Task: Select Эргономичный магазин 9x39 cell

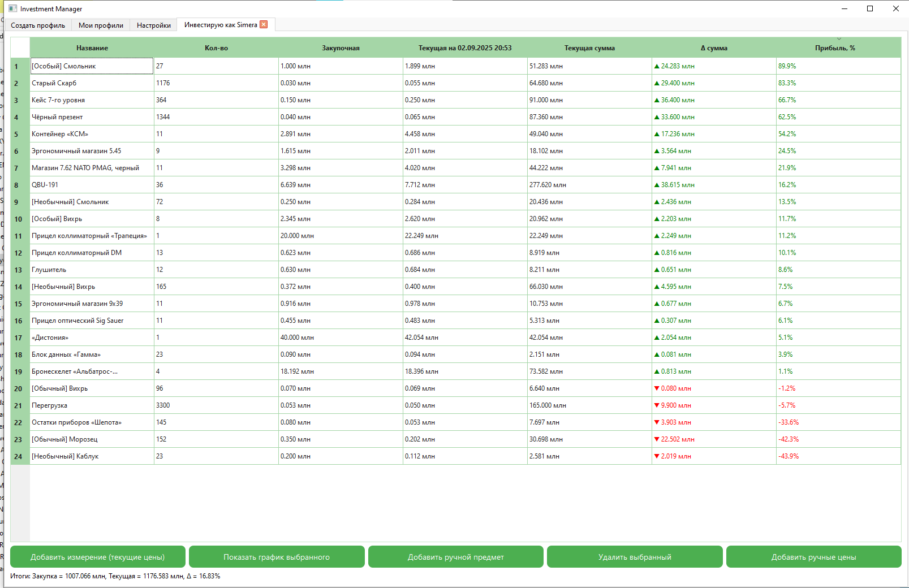Action: (x=92, y=304)
